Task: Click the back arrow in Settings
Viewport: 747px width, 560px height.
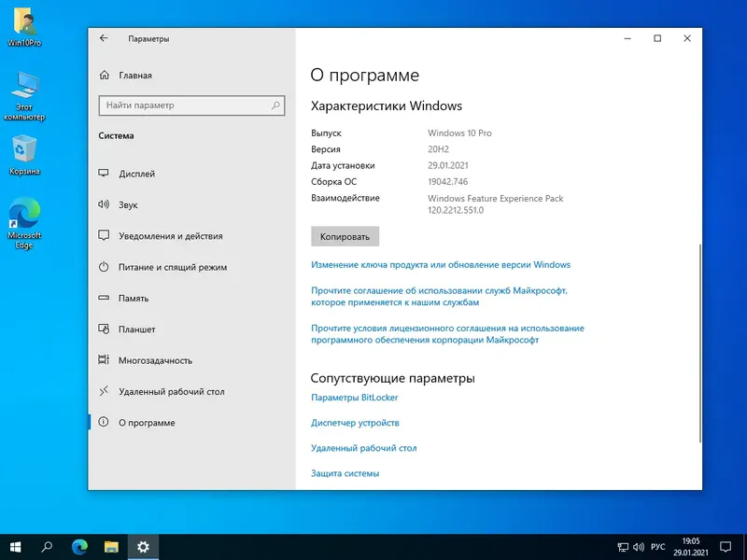Action: pos(103,38)
